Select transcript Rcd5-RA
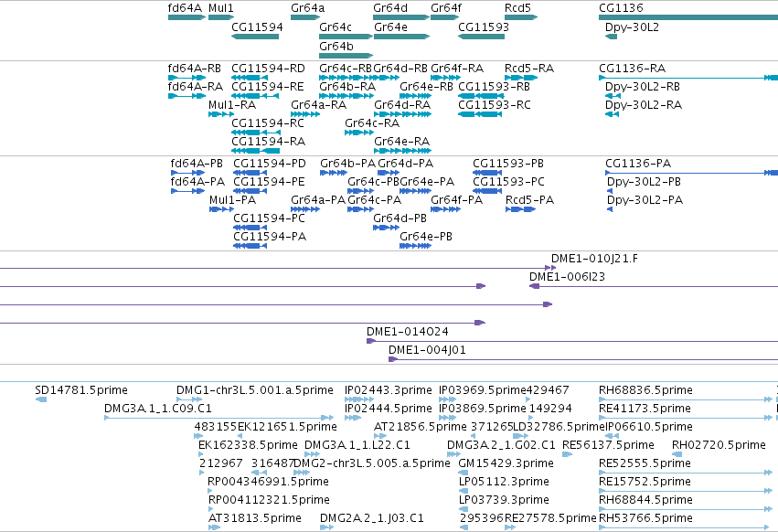Image resolution: width=778 pixels, height=532 pixels. point(521,78)
